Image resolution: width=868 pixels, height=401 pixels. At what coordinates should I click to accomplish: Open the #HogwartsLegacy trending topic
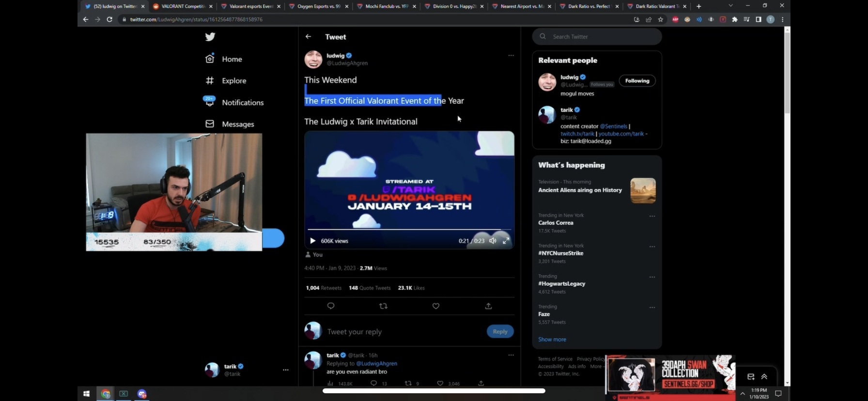pos(561,284)
